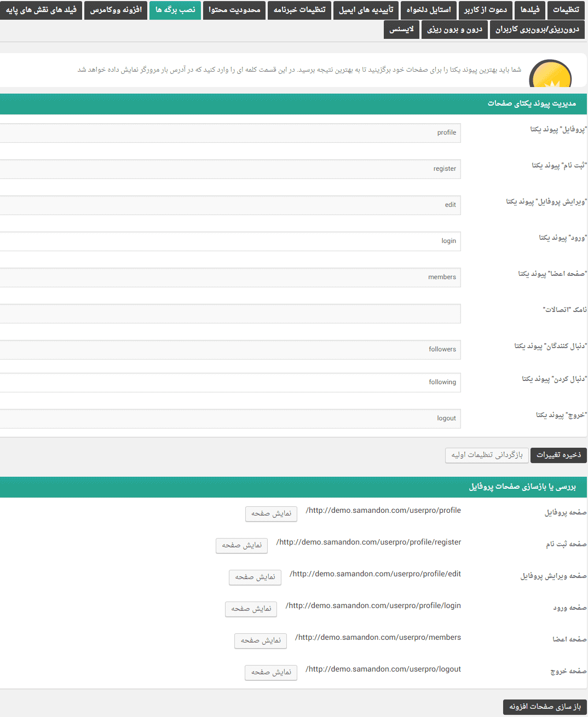Click نمایش صفحه for the register page
The width and height of the screenshot is (588, 717).
(x=241, y=546)
